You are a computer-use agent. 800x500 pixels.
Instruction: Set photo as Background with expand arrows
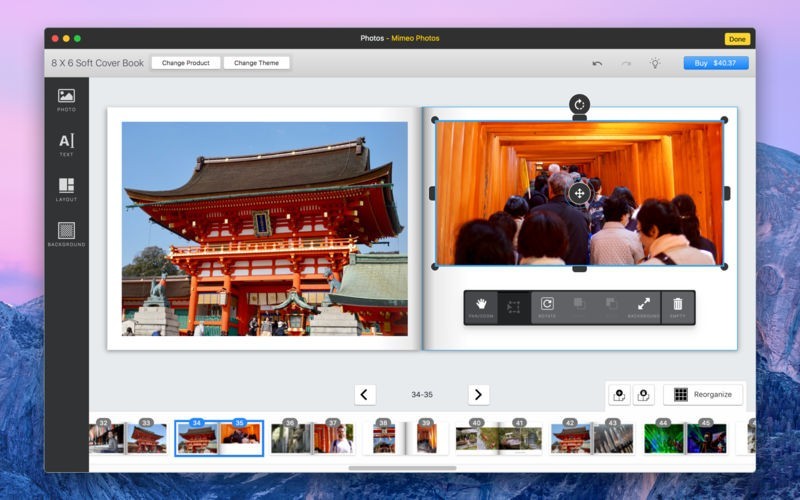click(644, 306)
